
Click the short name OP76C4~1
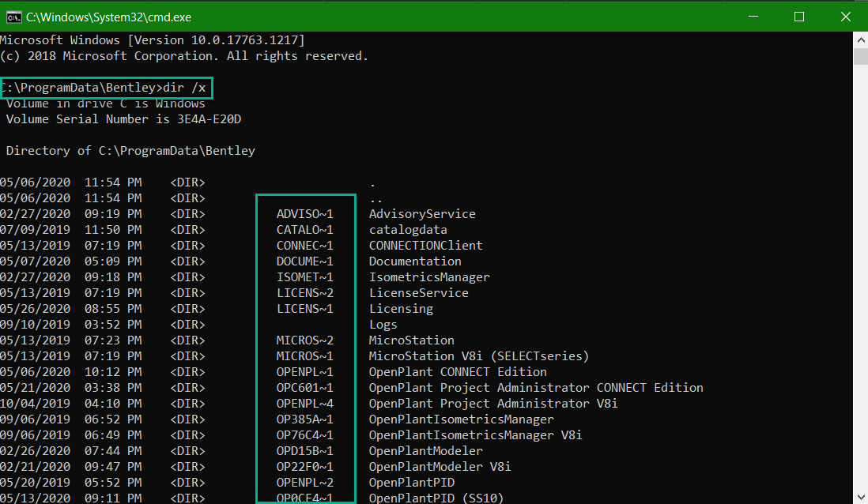tap(305, 434)
